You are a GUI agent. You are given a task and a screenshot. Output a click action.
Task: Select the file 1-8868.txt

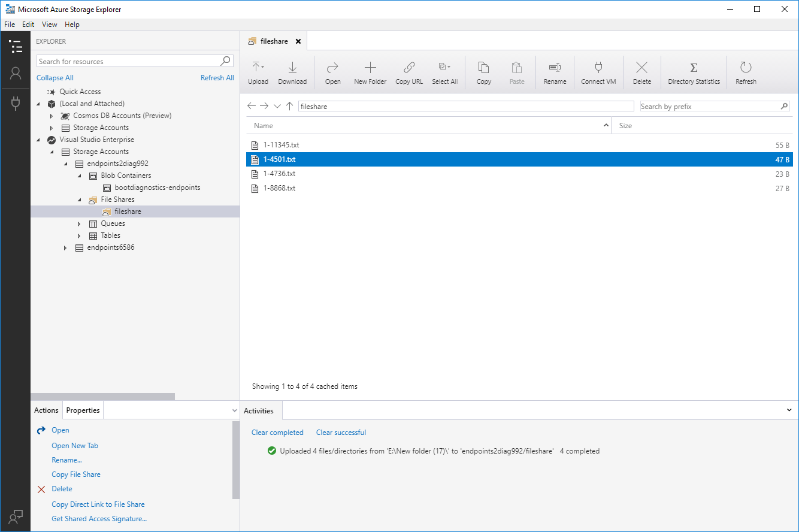tap(520, 188)
